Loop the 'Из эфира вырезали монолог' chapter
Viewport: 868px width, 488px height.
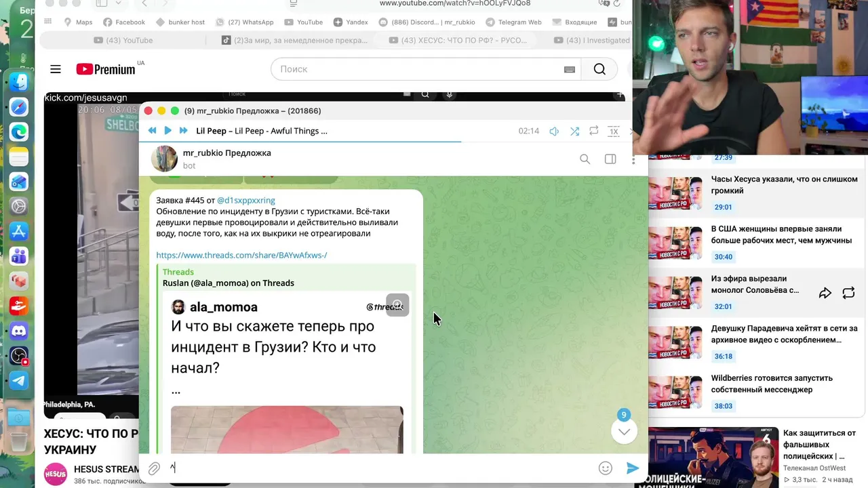click(x=848, y=293)
